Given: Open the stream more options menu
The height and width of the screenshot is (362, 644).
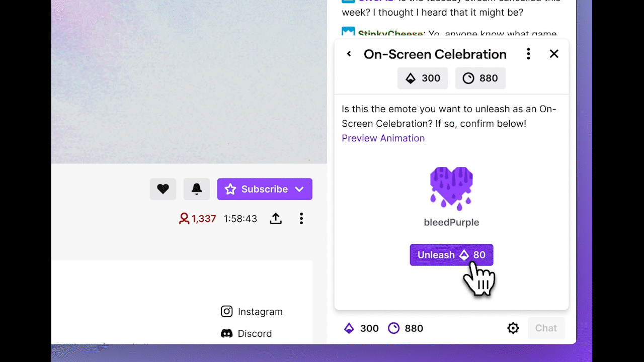Looking at the screenshot, I should click(x=301, y=218).
